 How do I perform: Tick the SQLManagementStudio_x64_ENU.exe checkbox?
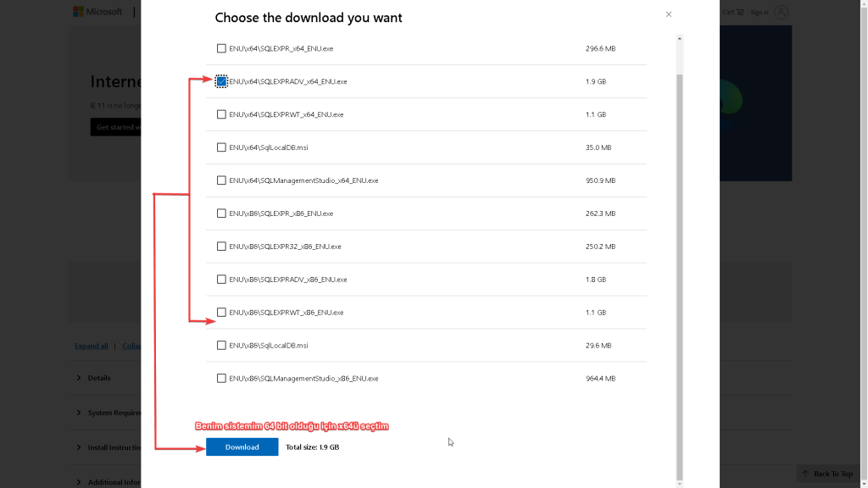pyautogui.click(x=221, y=180)
